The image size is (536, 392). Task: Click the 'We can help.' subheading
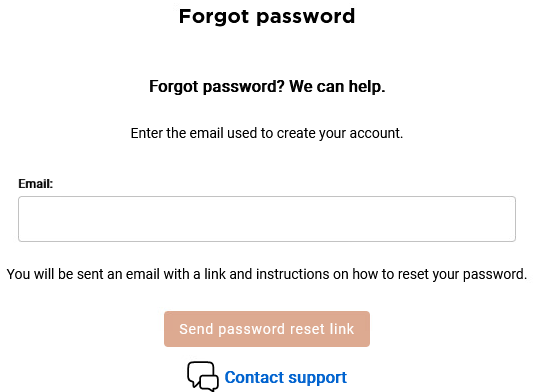(x=337, y=86)
